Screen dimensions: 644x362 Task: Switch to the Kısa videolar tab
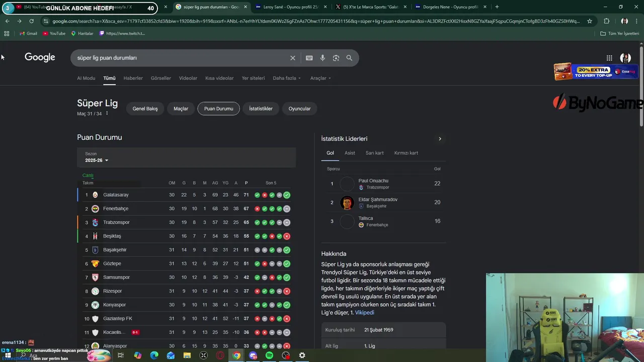coord(219,78)
